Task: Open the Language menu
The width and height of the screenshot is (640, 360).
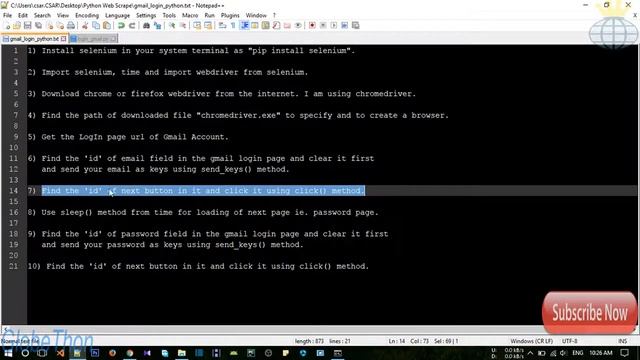Action: pos(117,15)
